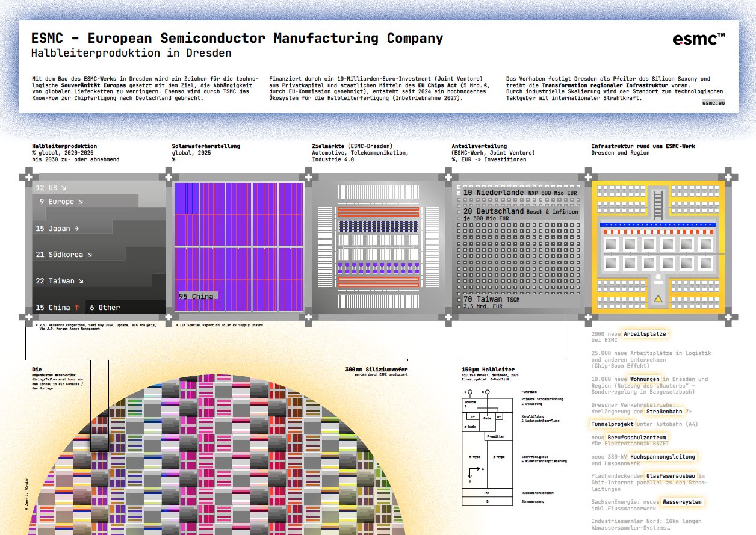
Task: Click the highlighted word 'Hochspannungsleitung'
Action: (663, 457)
